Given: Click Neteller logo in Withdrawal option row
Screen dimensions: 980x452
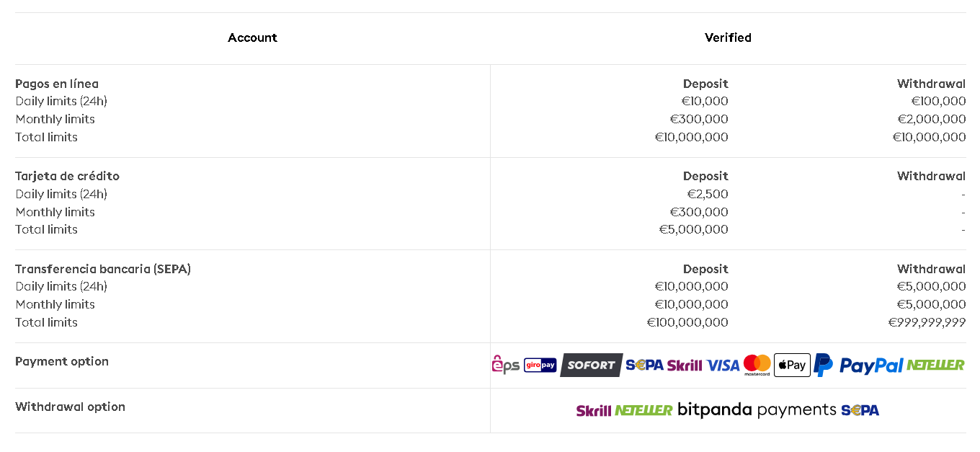Looking at the screenshot, I should 643,410.
